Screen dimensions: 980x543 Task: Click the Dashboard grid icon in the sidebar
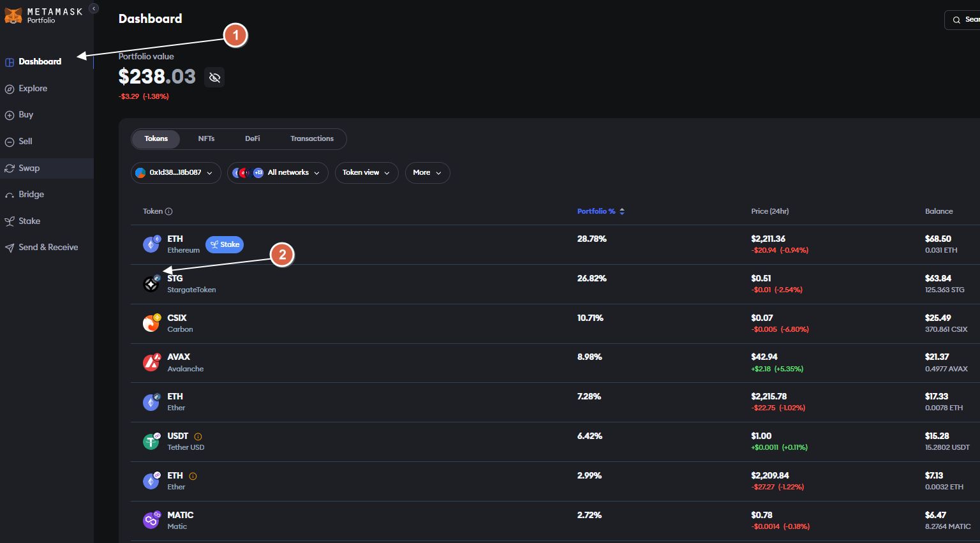point(10,62)
